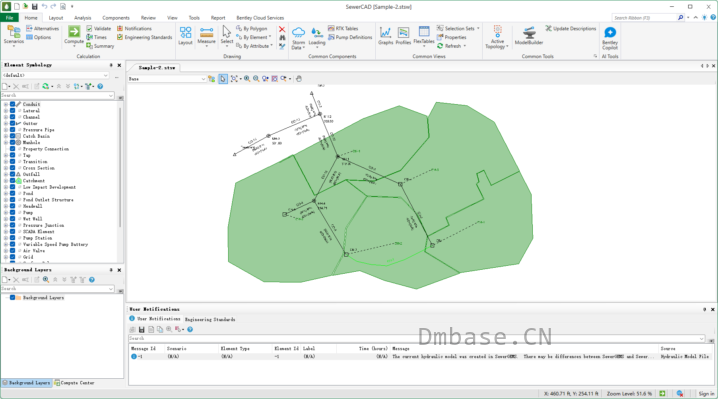Viewport: 718px width, 399px height.
Task: Expand the Conduit tree node
Action: pyautogui.click(x=6, y=104)
